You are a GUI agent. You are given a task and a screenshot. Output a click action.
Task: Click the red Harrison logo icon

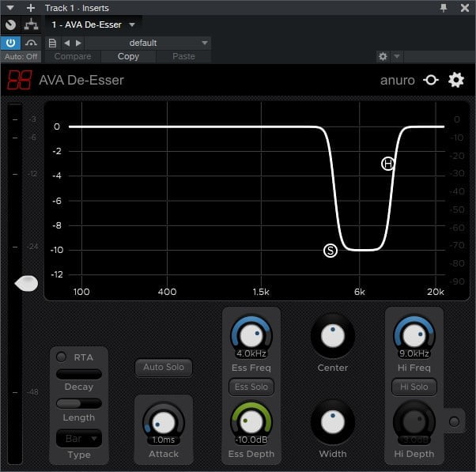[x=19, y=80]
